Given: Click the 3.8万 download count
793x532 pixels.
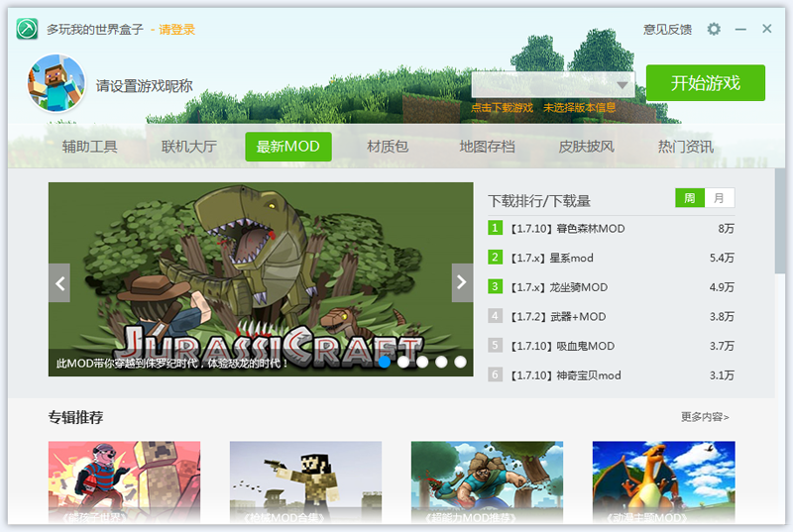Looking at the screenshot, I should 722,316.
